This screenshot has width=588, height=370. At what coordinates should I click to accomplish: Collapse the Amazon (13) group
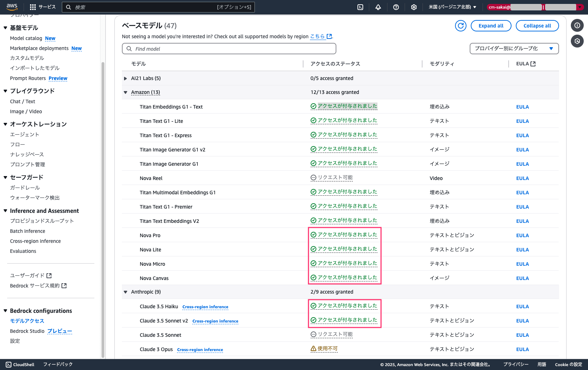tap(125, 92)
